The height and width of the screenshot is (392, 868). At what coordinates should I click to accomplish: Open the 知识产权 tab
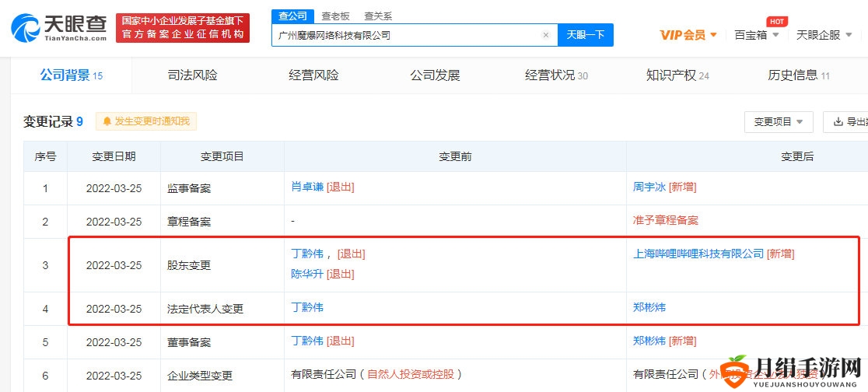(x=677, y=75)
